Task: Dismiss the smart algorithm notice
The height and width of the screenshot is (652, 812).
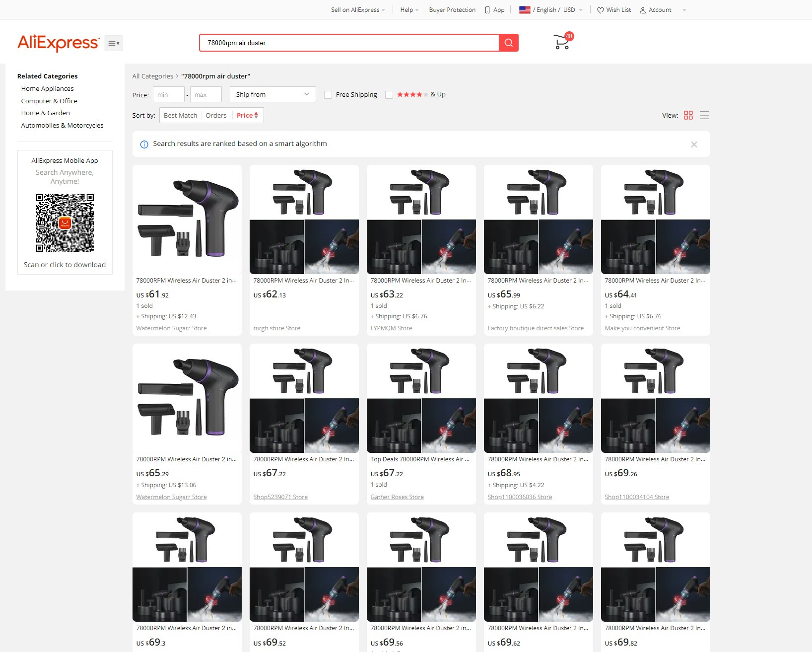Action: coord(693,145)
